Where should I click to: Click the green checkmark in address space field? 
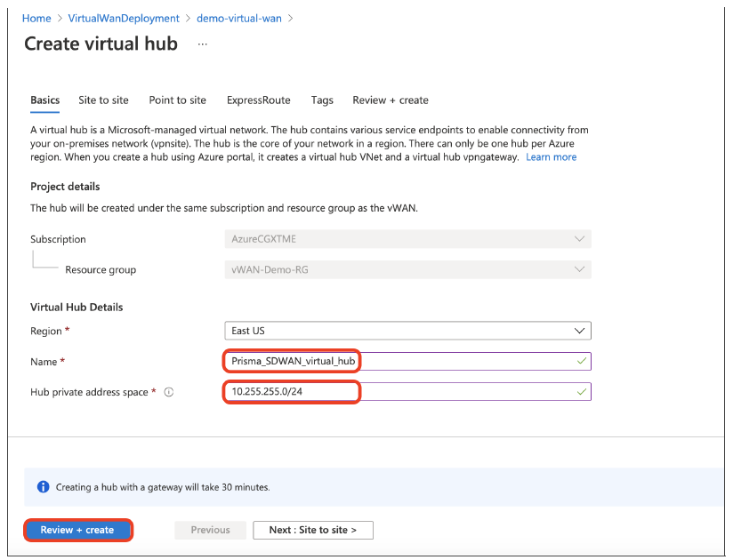(581, 391)
